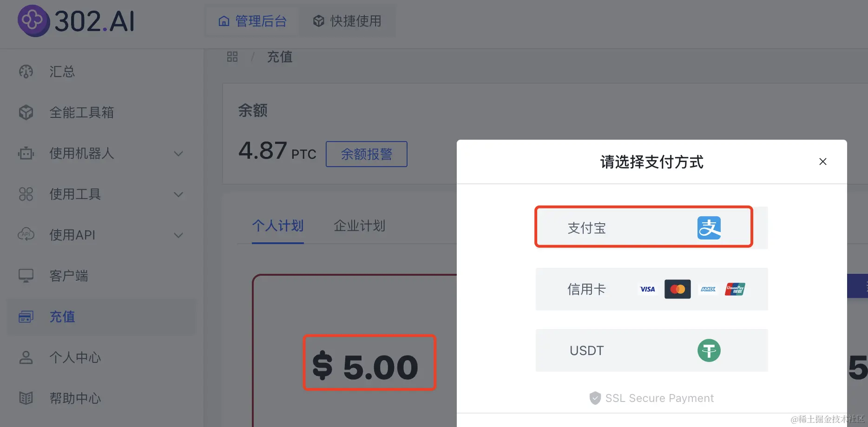Image resolution: width=868 pixels, height=427 pixels.
Task: Click the 帮助中心 help center icon
Action: coord(26,398)
